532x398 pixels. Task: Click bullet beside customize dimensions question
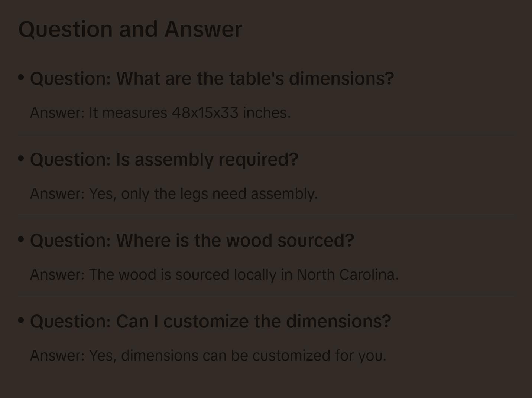click(x=21, y=320)
